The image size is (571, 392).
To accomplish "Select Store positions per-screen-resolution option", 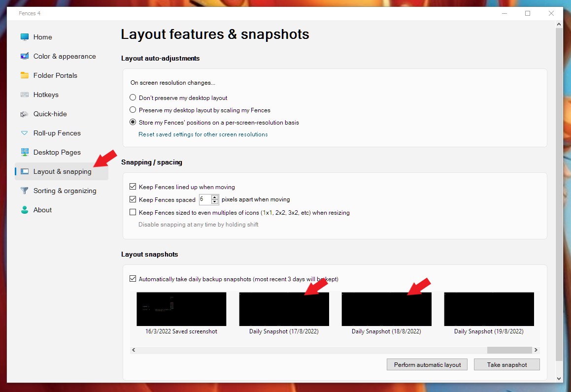I will (x=133, y=122).
